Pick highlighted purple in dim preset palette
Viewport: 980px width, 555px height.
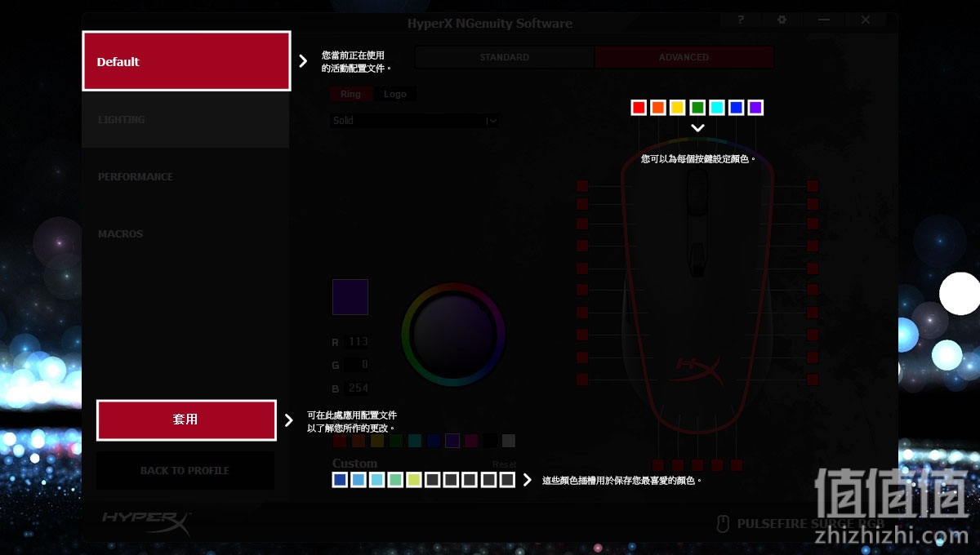[452, 441]
